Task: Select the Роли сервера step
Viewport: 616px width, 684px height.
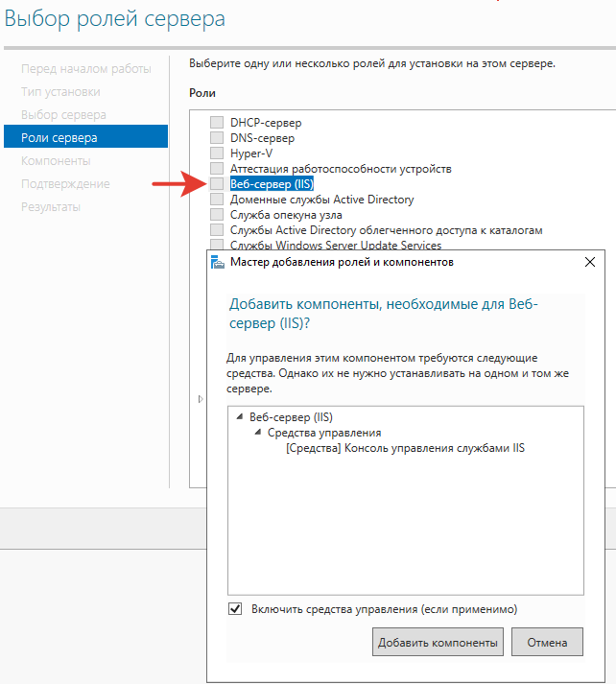Action: click(x=85, y=137)
